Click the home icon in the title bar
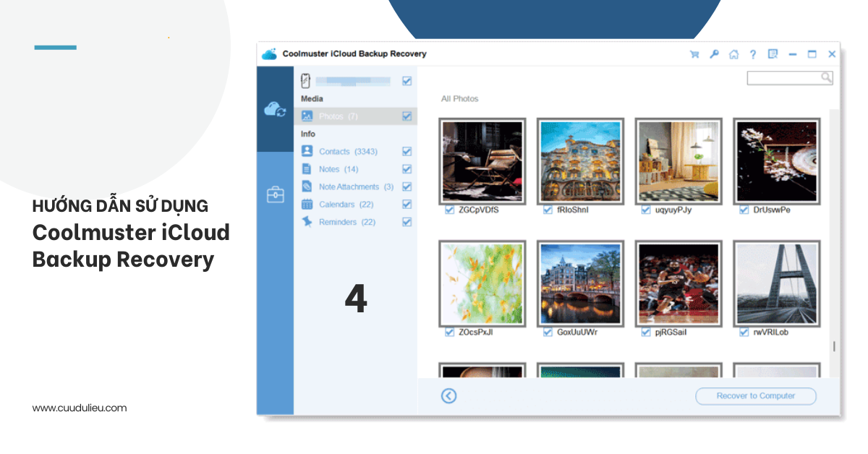This screenshot has width=868, height=454. (x=733, y=53)
